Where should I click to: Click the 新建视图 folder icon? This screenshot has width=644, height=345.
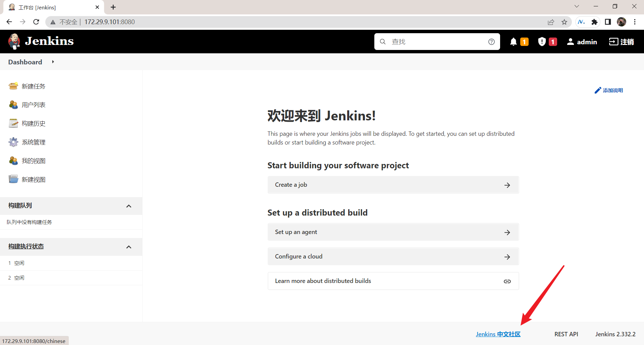point(13,179)
